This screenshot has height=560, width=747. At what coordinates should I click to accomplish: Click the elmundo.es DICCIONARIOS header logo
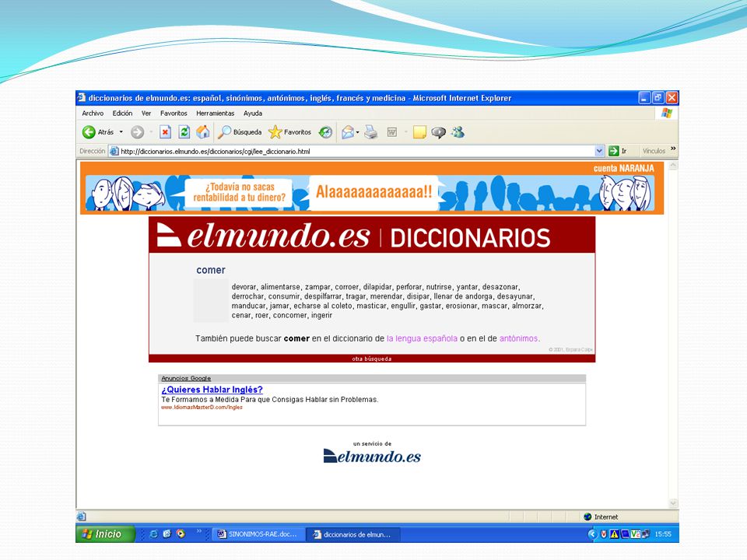pos(353,236)
